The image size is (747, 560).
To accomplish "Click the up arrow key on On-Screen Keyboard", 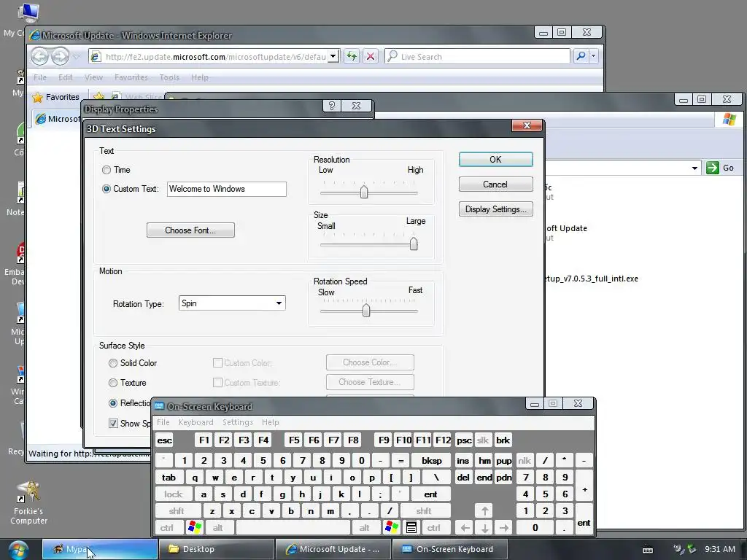I will coord(484,511).
